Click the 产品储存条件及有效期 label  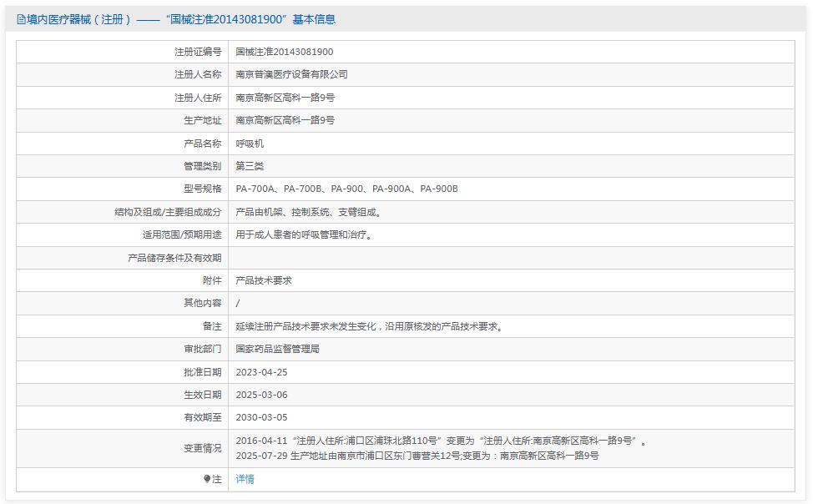[x=174, y=258]
